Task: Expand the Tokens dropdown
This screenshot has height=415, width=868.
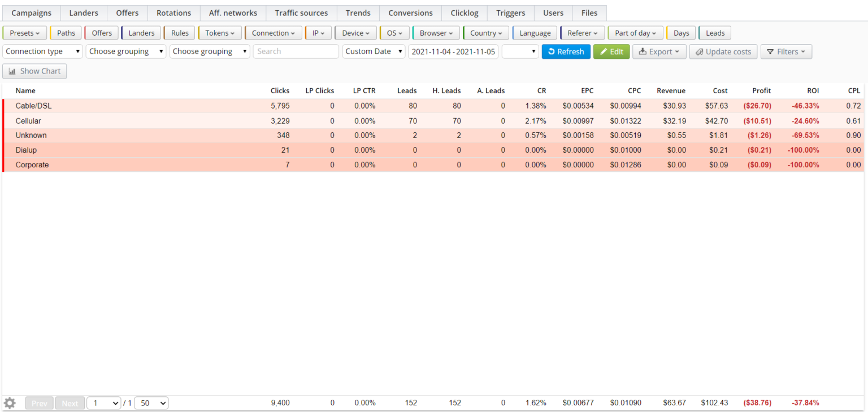Action: (220, 33)
